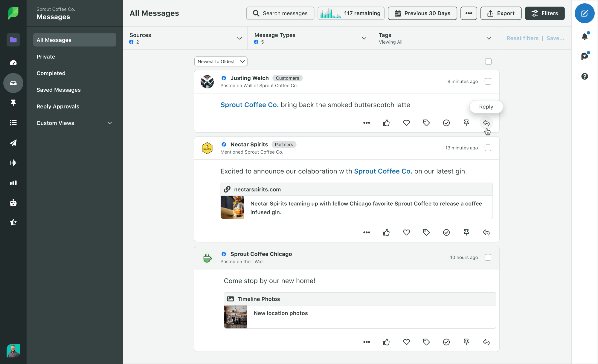The width and height of the screenshot is (598, 364).
Task: Click the love reaction on Nectar Spirits post
Action: (x=406, y=232)
